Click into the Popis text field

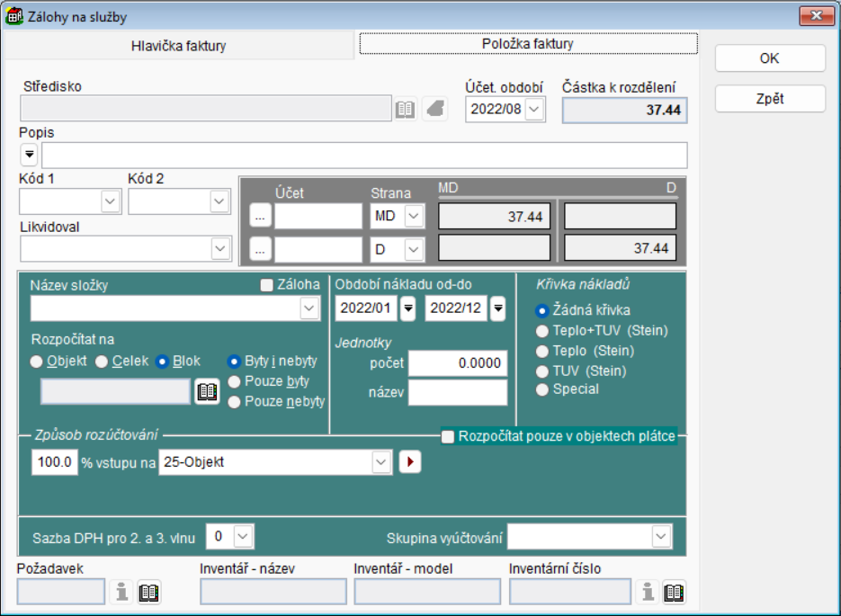[364, 156]
